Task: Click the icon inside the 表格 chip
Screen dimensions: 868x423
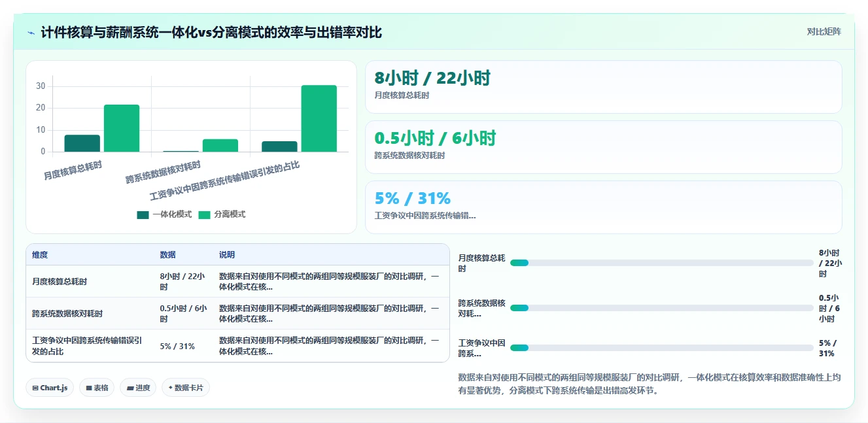Action: point(89,388)
